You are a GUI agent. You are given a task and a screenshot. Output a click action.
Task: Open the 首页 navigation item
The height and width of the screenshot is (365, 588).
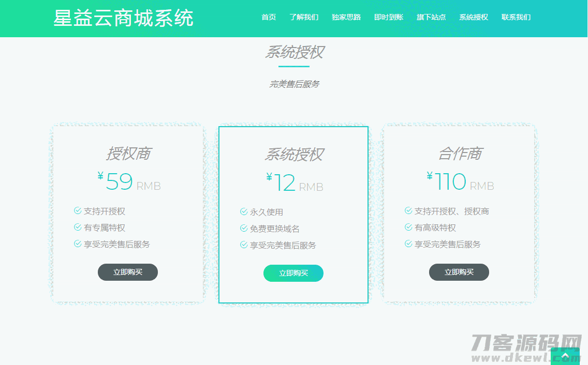click(269, 17)
